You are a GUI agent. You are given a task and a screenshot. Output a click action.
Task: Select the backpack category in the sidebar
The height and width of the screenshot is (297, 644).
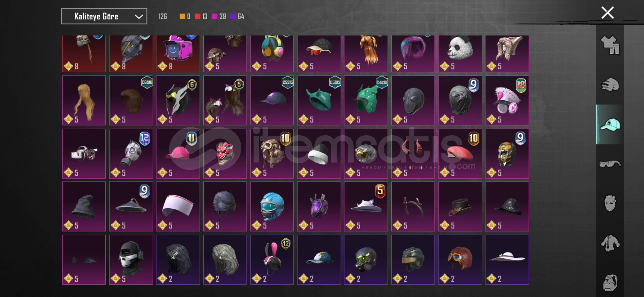(x=610, y=283)
